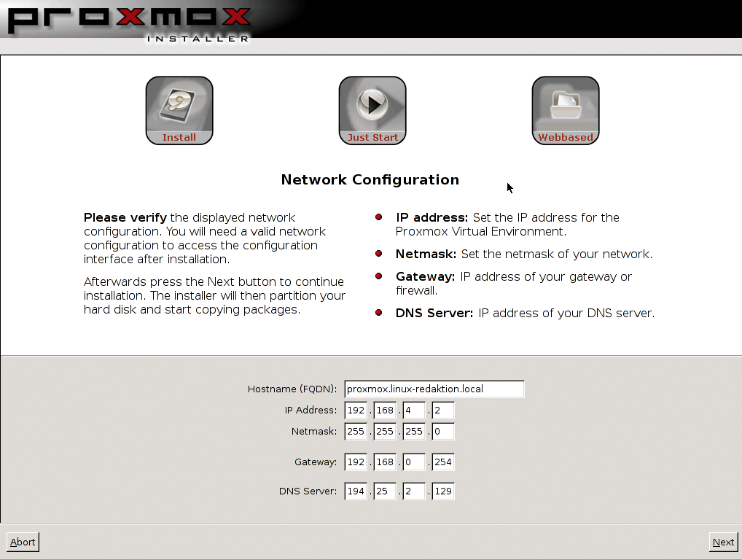This screenshot has width=742, height=560.
Task: Select the last octet of the Netmask
Action: click(x=442, y=431)
